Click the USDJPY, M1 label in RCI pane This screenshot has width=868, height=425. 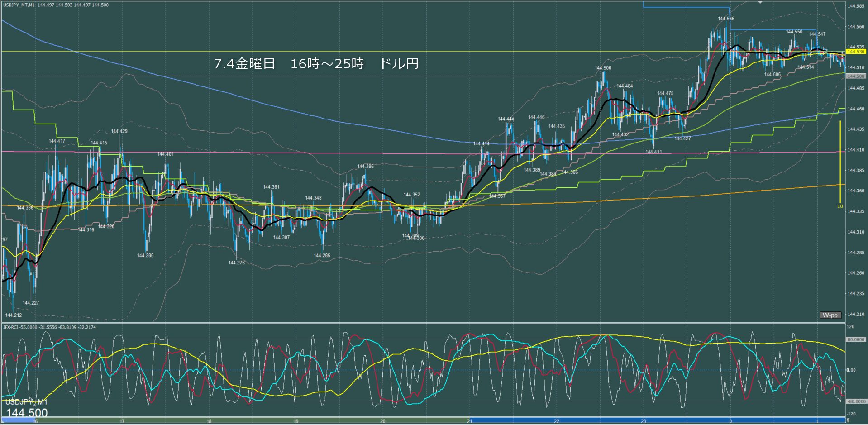(26, 402)
